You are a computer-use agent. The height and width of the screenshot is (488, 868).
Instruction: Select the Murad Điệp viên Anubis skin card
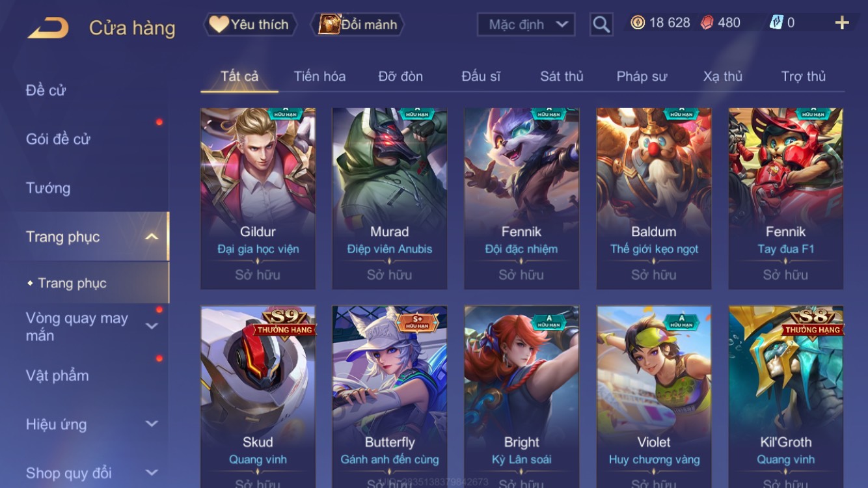389,198
